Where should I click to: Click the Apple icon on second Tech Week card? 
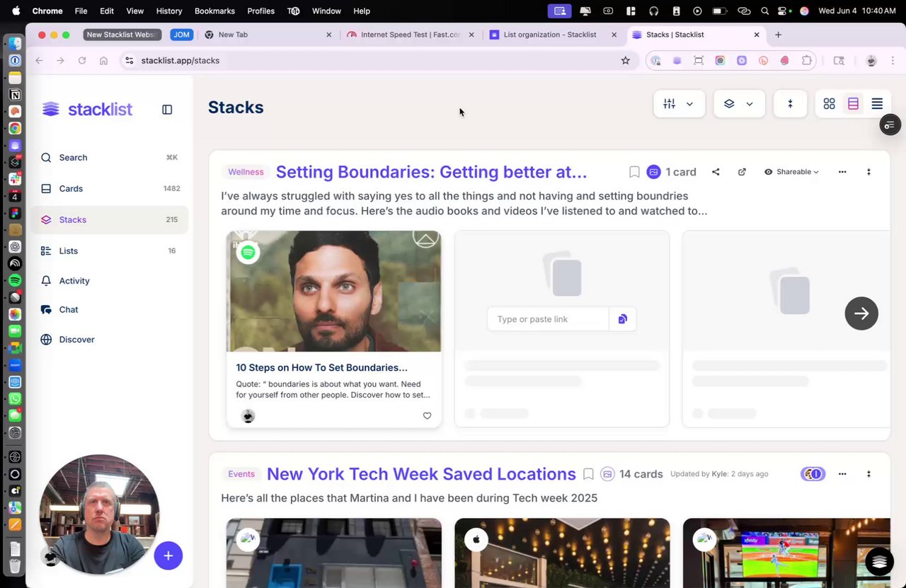pyautogui.click(x=476, y=540)
